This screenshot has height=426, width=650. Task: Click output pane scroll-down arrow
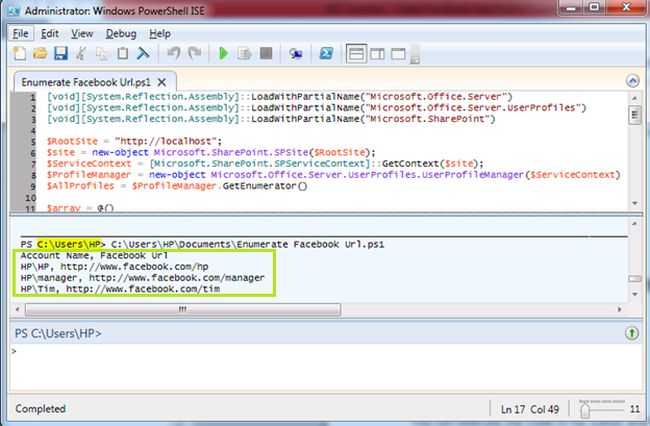[x=634, y=294]
